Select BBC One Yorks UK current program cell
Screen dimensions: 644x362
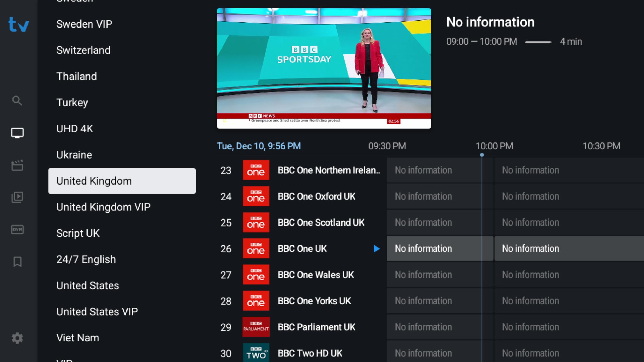click(440, 301)
